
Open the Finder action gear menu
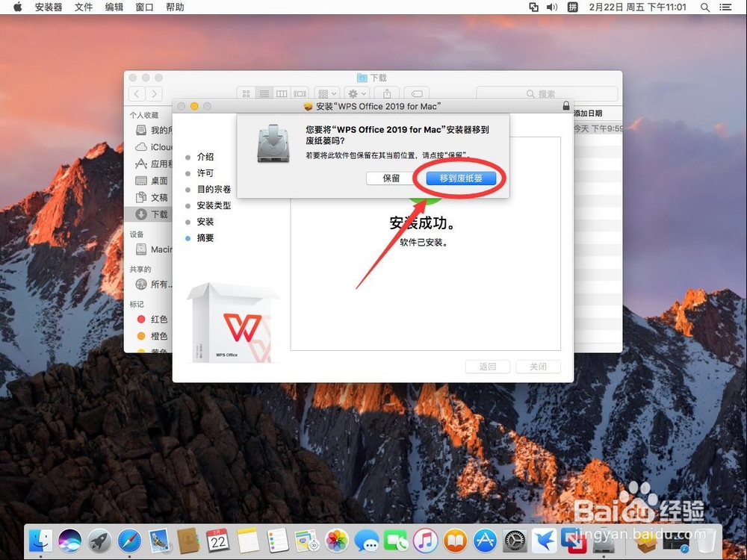click(357, 93)
